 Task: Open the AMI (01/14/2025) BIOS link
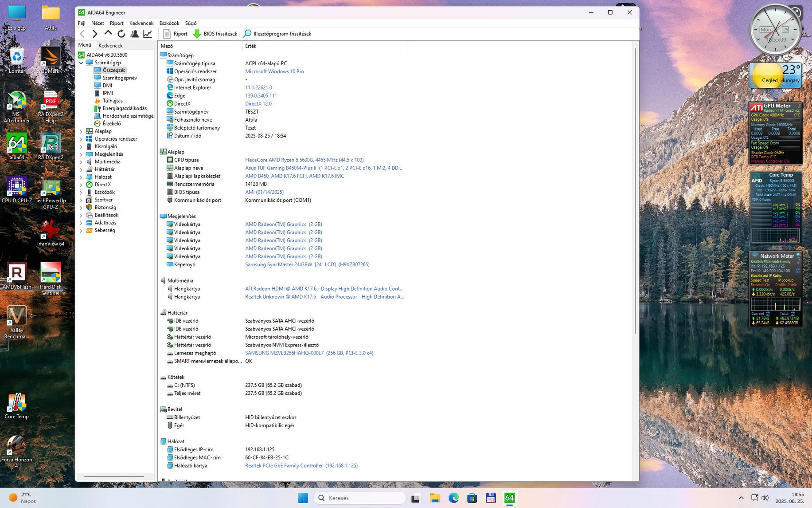point(264,192)
